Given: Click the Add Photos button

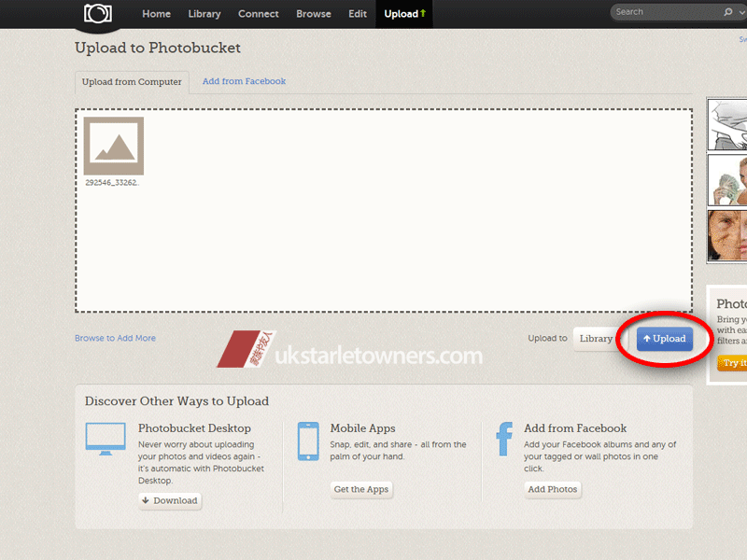Looking at the screenshot, I should pyautogui.click(x=553, y=489).
